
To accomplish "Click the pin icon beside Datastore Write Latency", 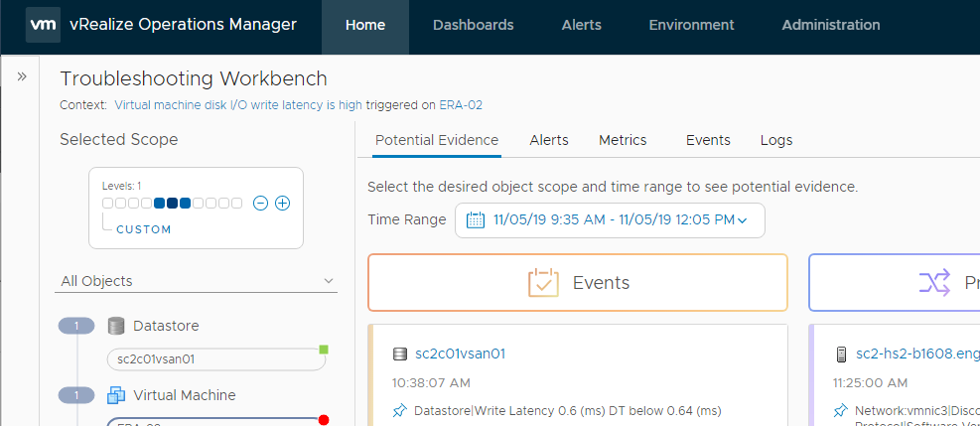I will click(x=400, y=410).
